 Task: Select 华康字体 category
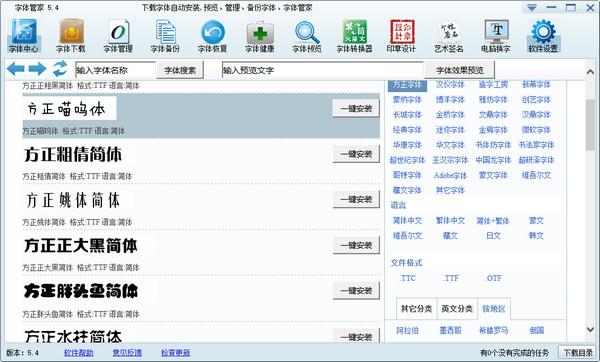407,145
